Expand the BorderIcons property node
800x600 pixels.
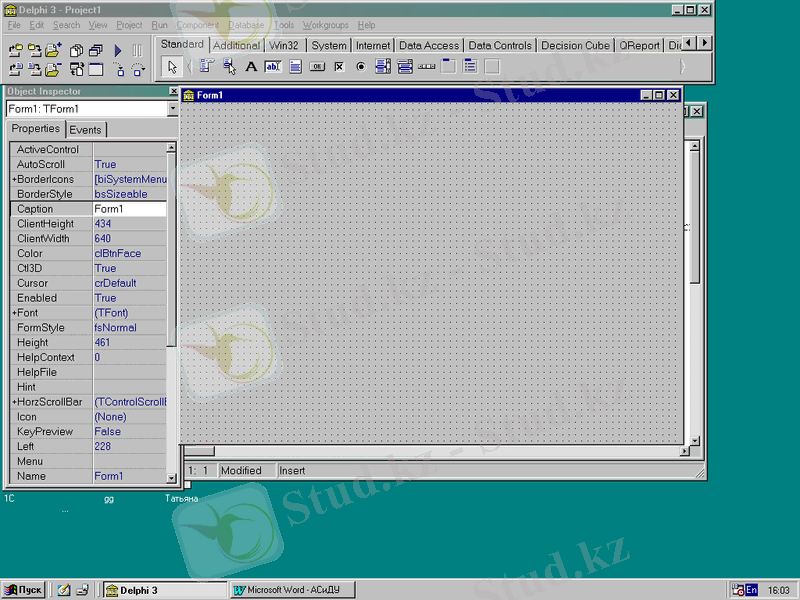(x=14, y=179)
